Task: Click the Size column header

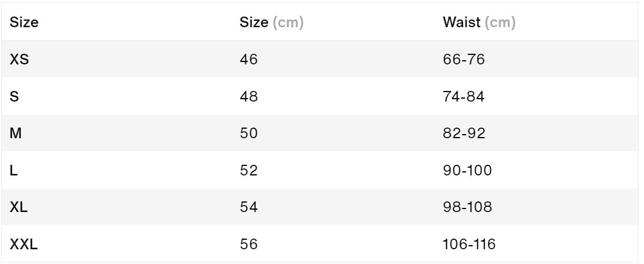Action: [x=24, y=22]
